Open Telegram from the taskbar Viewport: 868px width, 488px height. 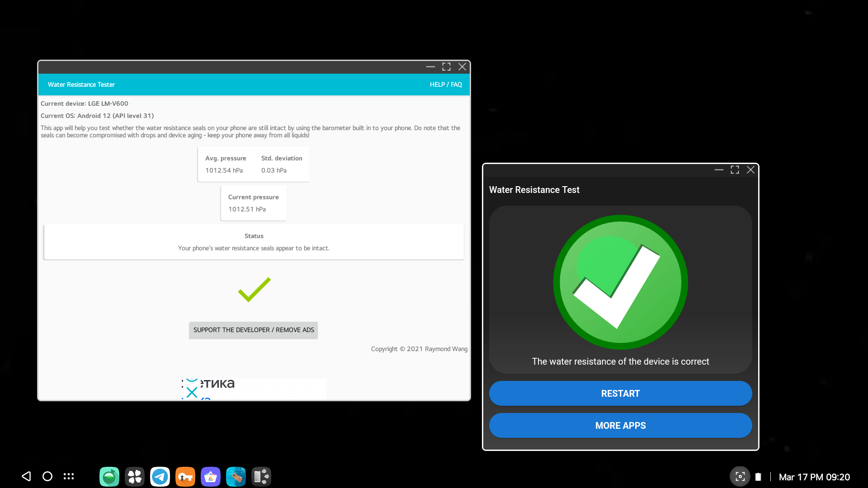[x=160, y=477]
